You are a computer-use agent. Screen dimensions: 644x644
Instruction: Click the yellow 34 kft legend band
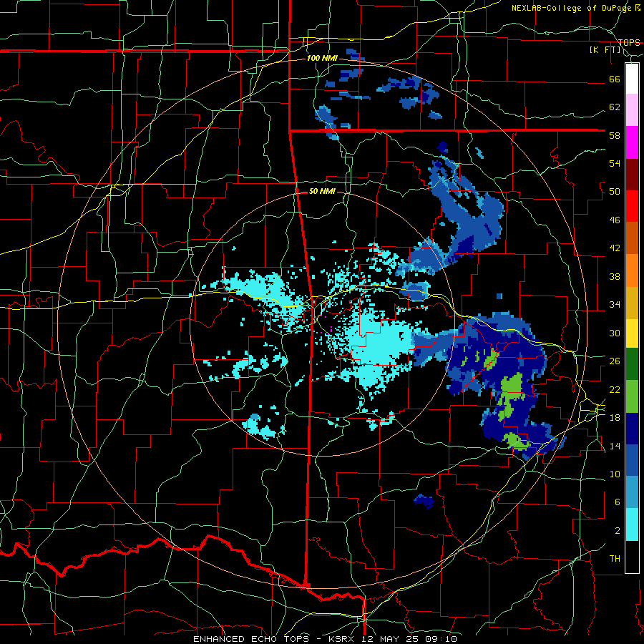point(632,333)
